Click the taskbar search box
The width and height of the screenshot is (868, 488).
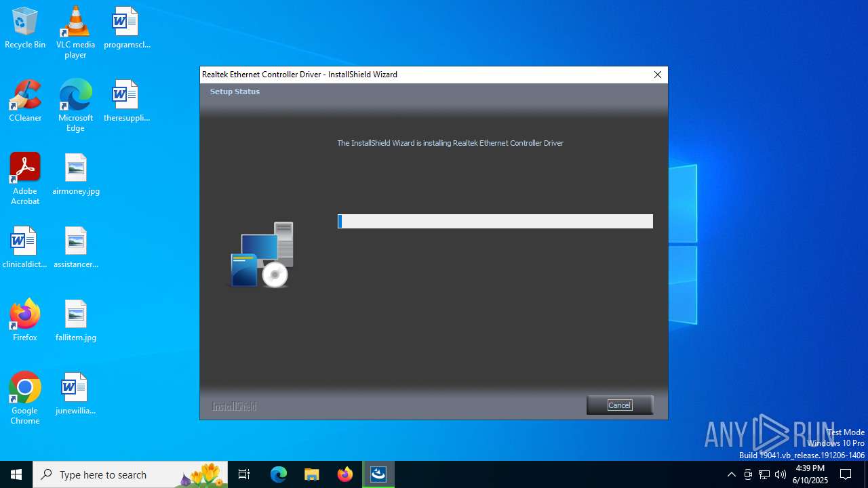(130, 474)
